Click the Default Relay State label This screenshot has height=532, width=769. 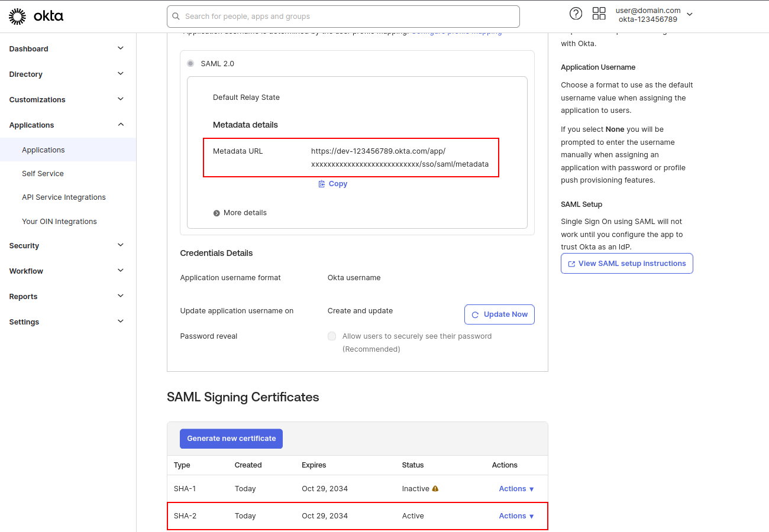(246, 98)
